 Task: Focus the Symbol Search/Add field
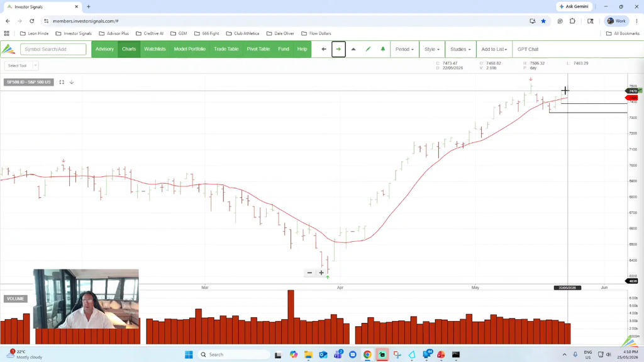point(53,49)
